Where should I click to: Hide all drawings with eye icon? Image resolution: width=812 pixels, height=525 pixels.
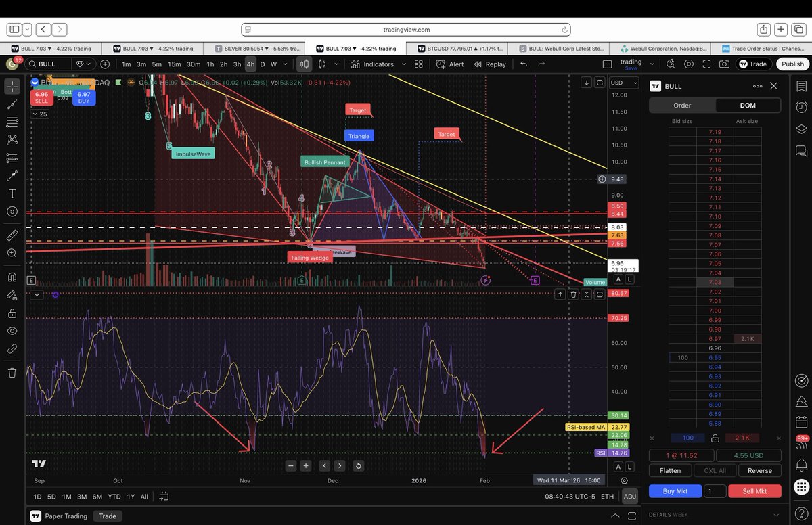12,331
